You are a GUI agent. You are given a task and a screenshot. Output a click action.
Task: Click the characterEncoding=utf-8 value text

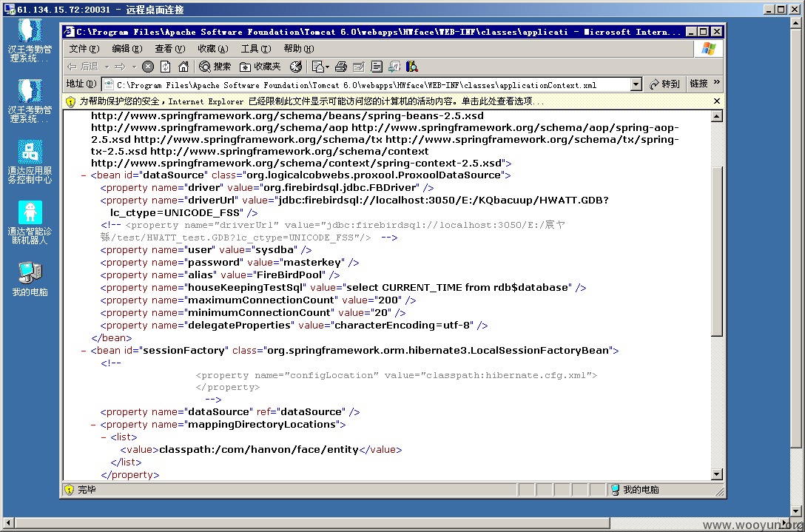(402, 326)
